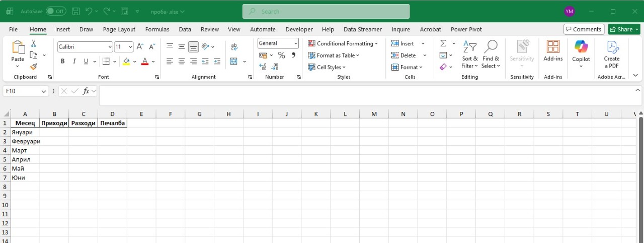644x243 pixels.
Task: Click the AutoSum sigma icon
Action: [x=443, y=43]
